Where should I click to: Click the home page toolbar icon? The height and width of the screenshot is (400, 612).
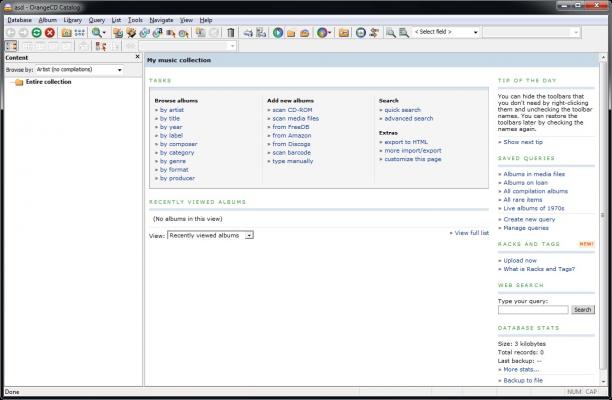coord(67,33)
